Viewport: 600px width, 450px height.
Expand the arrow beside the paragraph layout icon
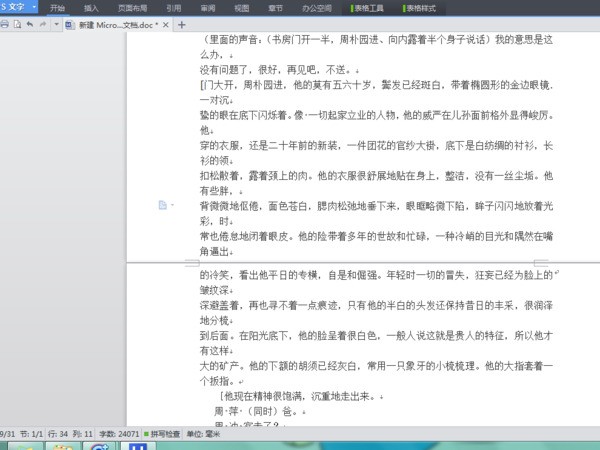(x=172, y=205)
